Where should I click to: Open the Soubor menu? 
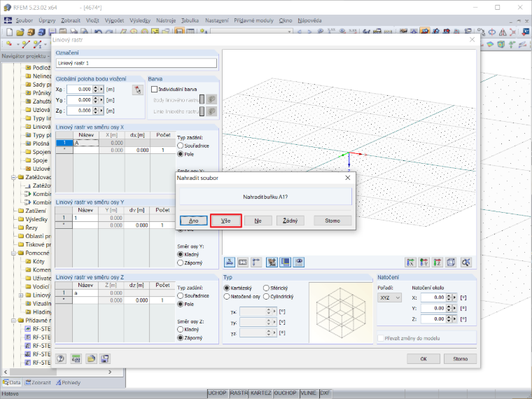pyautogui.click(x=24, y=20)
